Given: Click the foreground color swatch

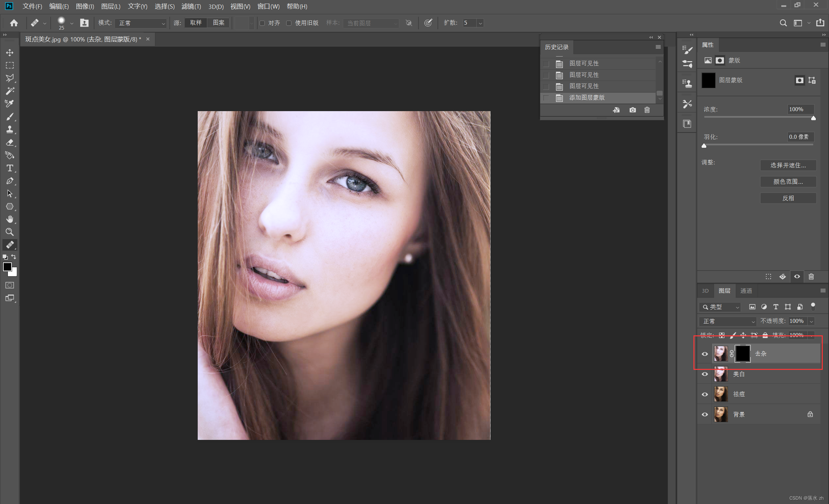Looking at the screenshot, I should pyautogui.click(x=7, y=267).
